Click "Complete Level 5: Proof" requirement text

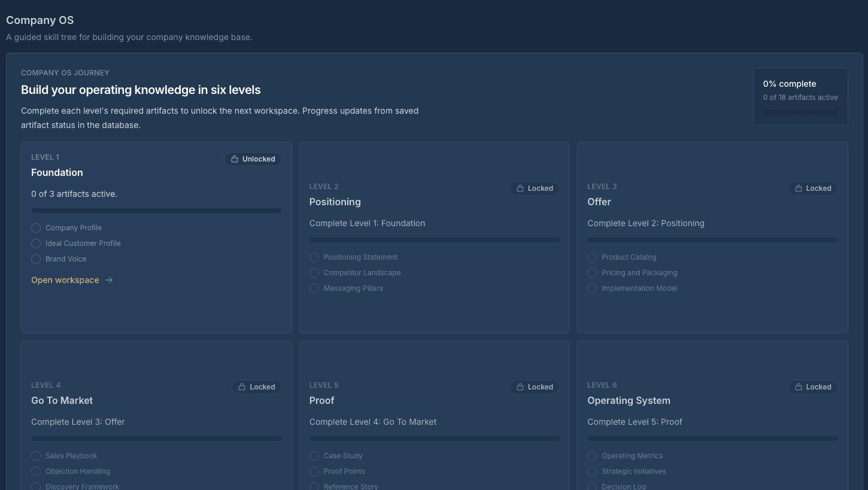[x=635, y=422]
